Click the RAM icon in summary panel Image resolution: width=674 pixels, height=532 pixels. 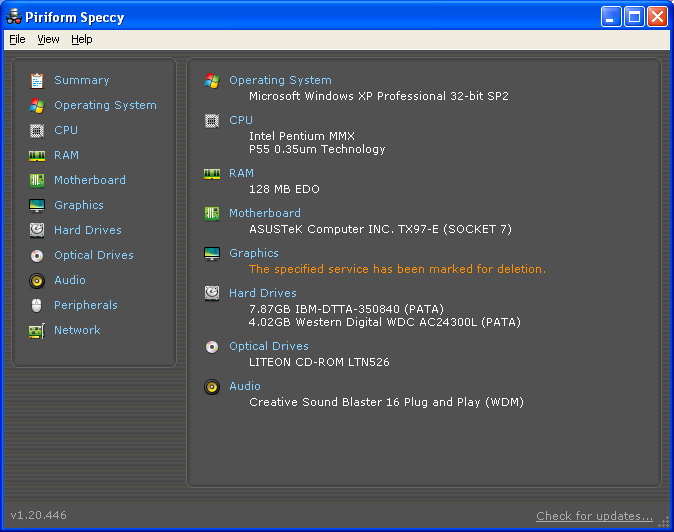click(212, 174)
